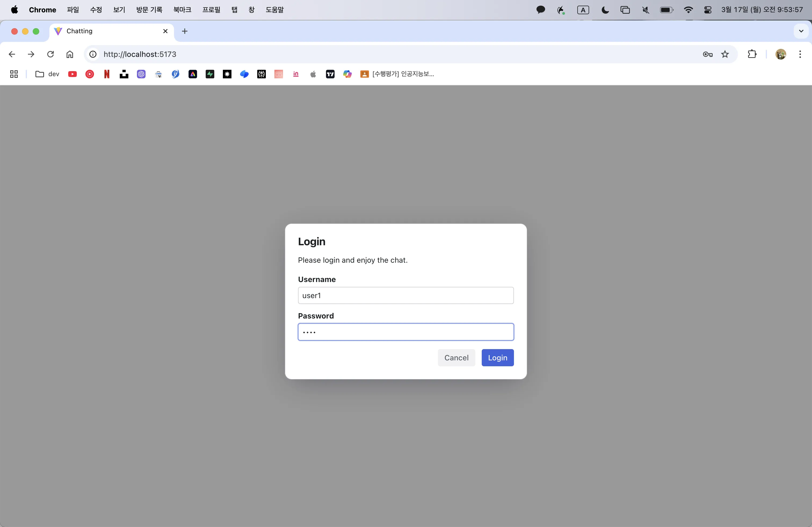Click the Password input field
The width and height of the screenshot is (812, 527).
(406, 332)
